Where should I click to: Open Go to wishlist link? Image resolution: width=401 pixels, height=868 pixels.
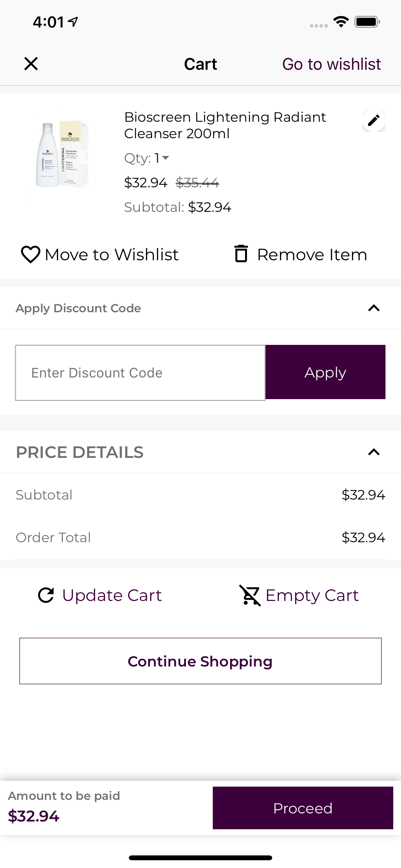[332, 64]
